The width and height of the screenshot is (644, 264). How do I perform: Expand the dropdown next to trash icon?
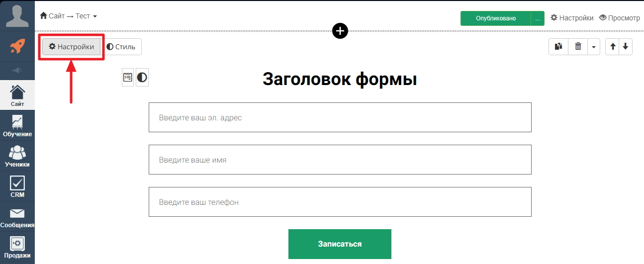point(594,47)
